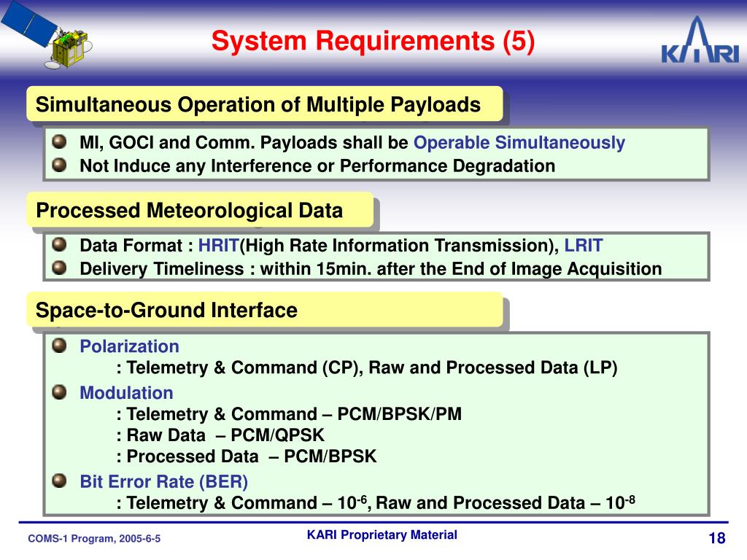747x560 pixels.
Task: Select the Space-to-Ground Interface heading
Action: [265, 310]
